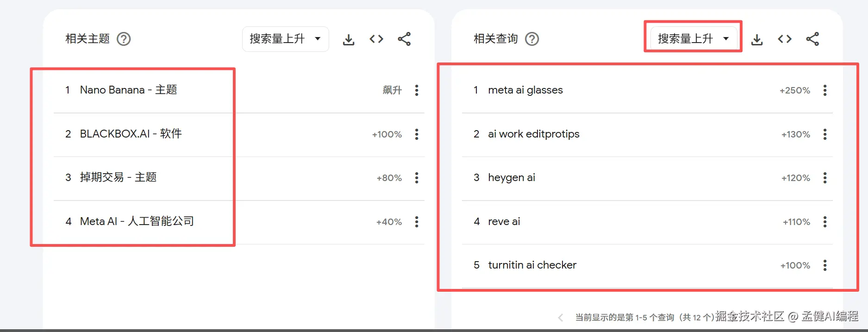Open embed code for related queries
Image resolution: width=868 pixels, height=332 pixels.
click(785, 39)
